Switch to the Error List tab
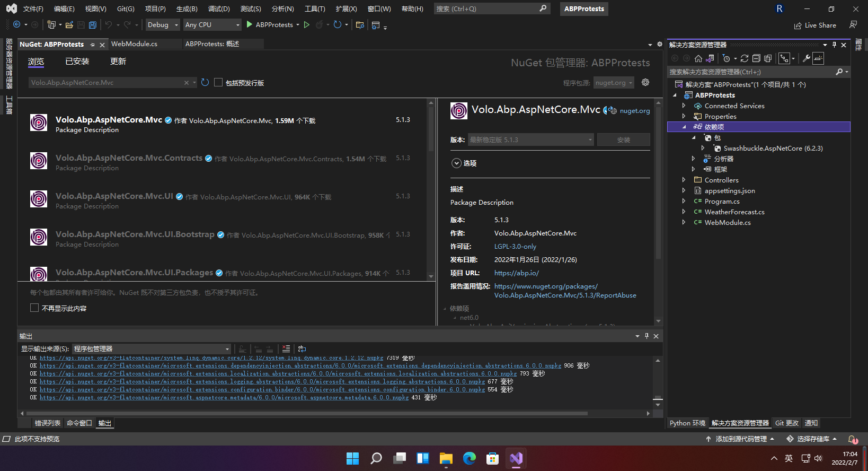The image size is (868, 471). (48, 423)
